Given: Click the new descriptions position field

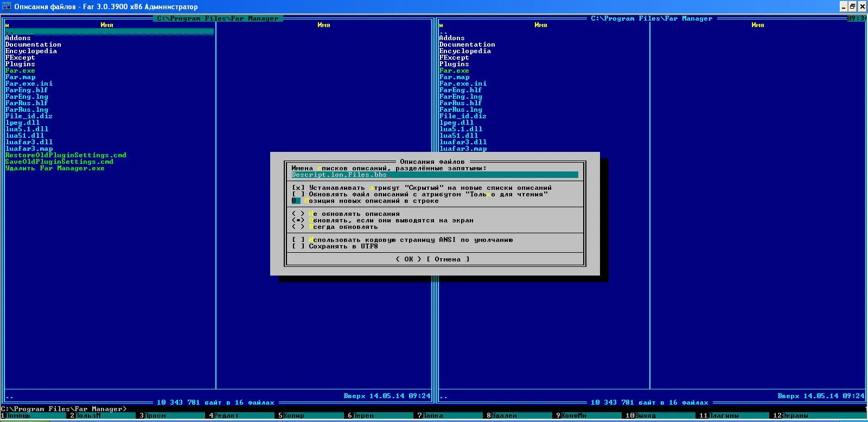Looking at the screenshot, I should 296,201.
